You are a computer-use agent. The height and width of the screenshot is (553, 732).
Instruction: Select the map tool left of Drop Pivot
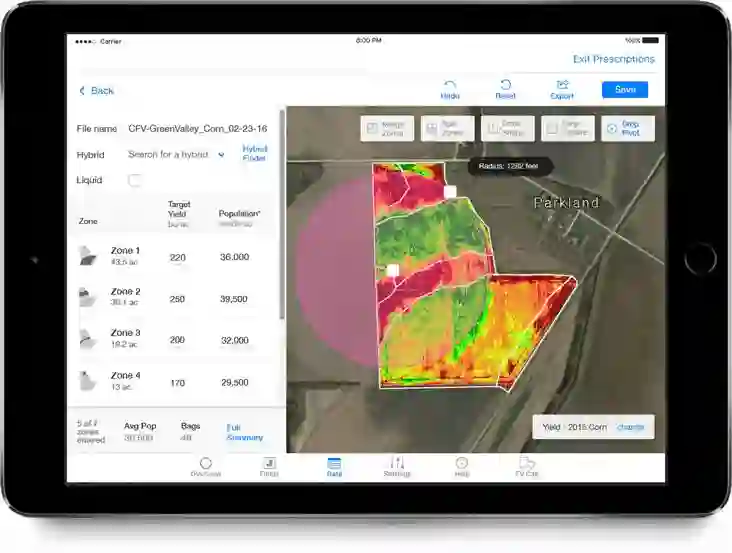click(x=568, y=128)
